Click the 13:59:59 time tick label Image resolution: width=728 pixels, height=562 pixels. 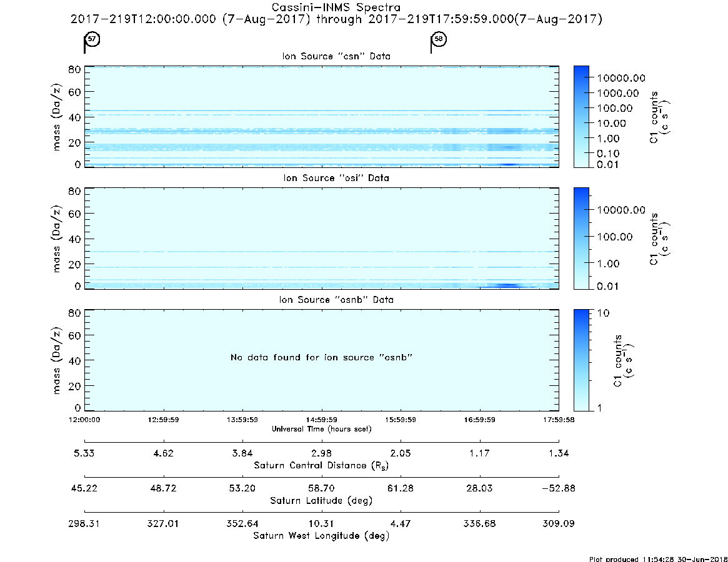[242, 420]
